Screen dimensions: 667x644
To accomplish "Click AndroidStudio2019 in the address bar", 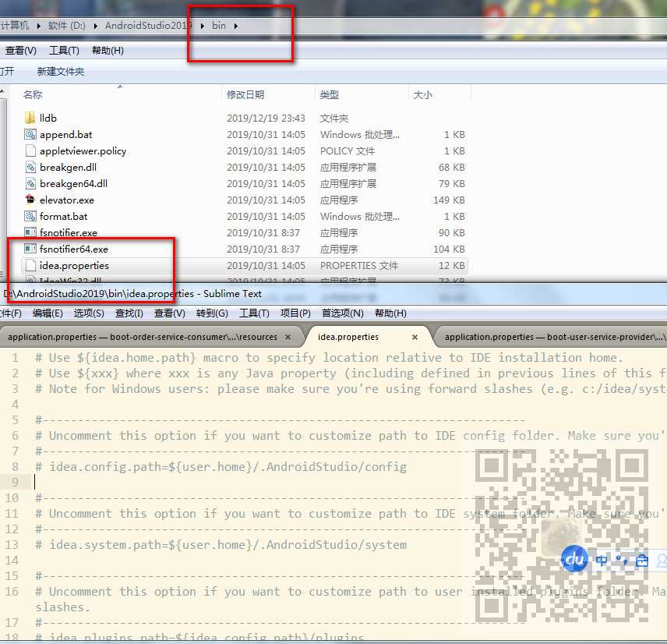I will coord(149,26).
